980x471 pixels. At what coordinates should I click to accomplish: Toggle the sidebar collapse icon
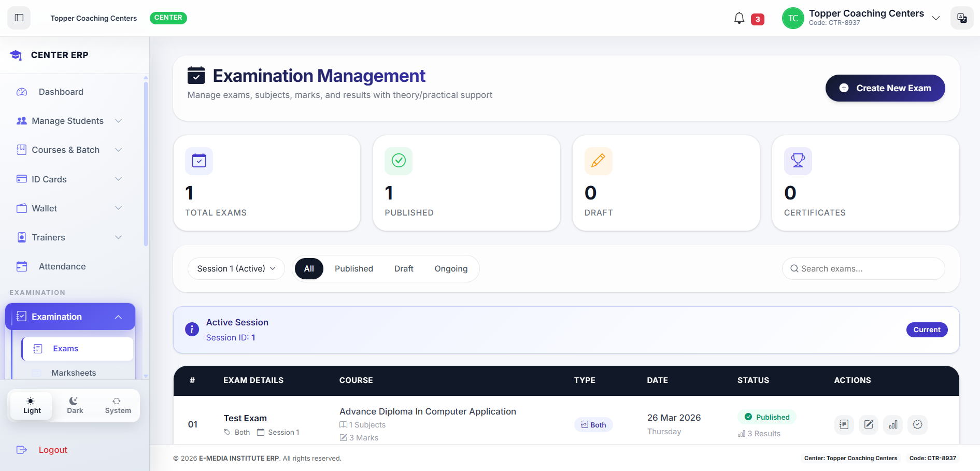19,18
